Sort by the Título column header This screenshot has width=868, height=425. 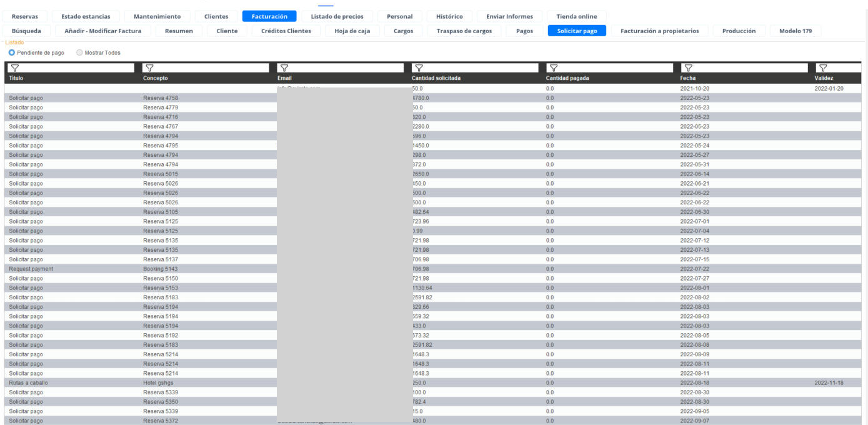(16, 78)
